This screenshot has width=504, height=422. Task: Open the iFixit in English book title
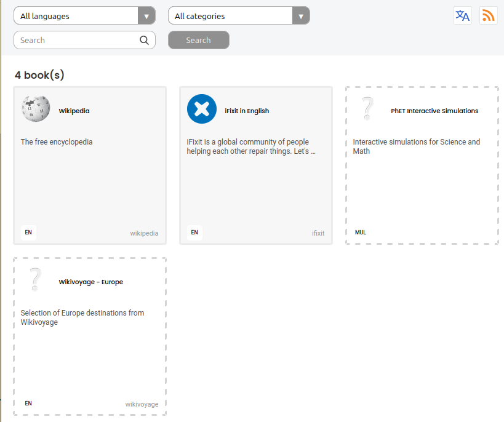247,111
